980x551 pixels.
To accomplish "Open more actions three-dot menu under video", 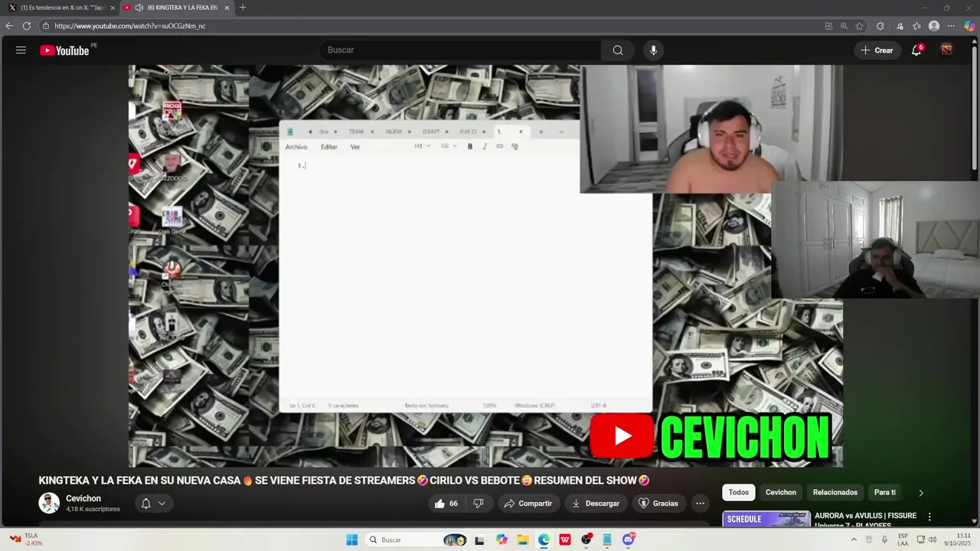I will [x=700, y=504].
